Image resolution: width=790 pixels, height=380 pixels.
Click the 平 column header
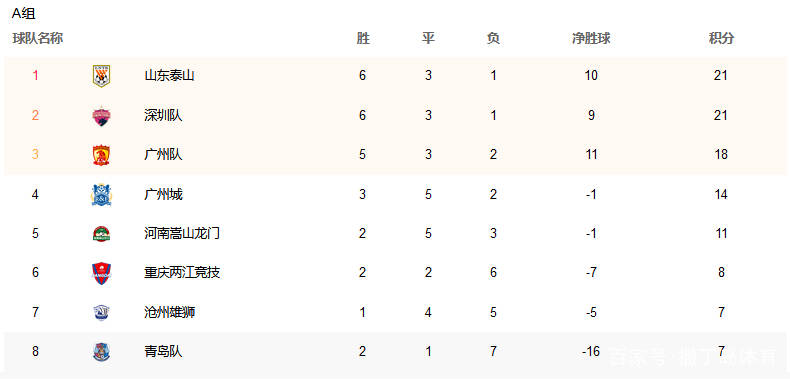[428, 38]
